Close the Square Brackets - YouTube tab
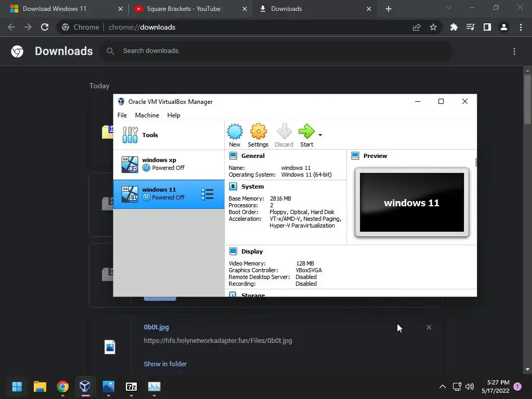532x399 pixels. click(x=245, y=9)
